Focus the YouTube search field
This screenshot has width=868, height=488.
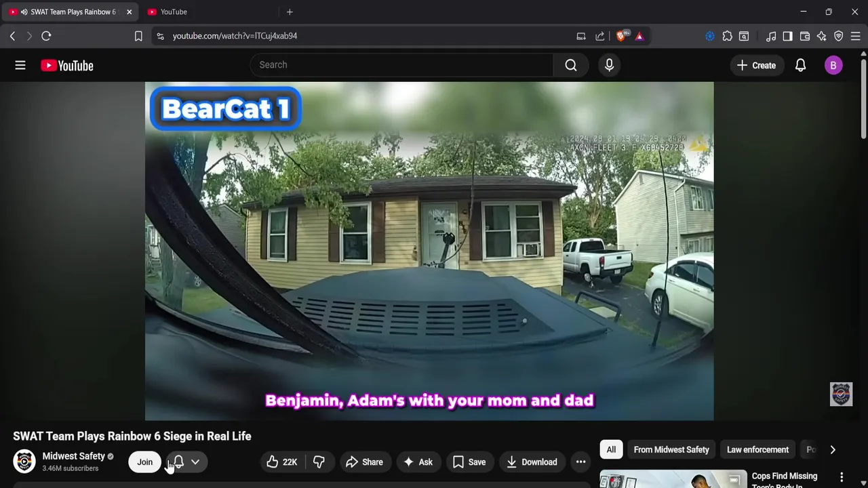401,65
